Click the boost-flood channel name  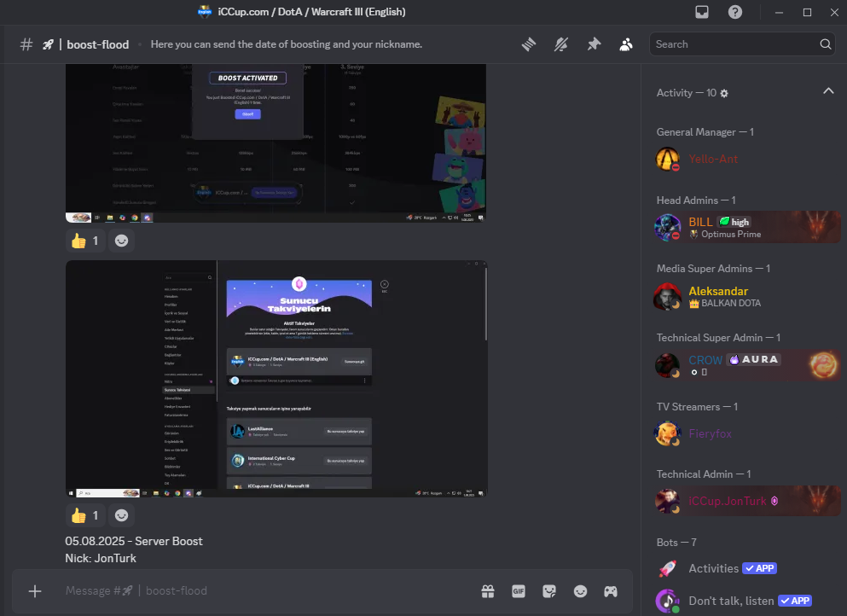pyautogui.click(x=98, y=44)
